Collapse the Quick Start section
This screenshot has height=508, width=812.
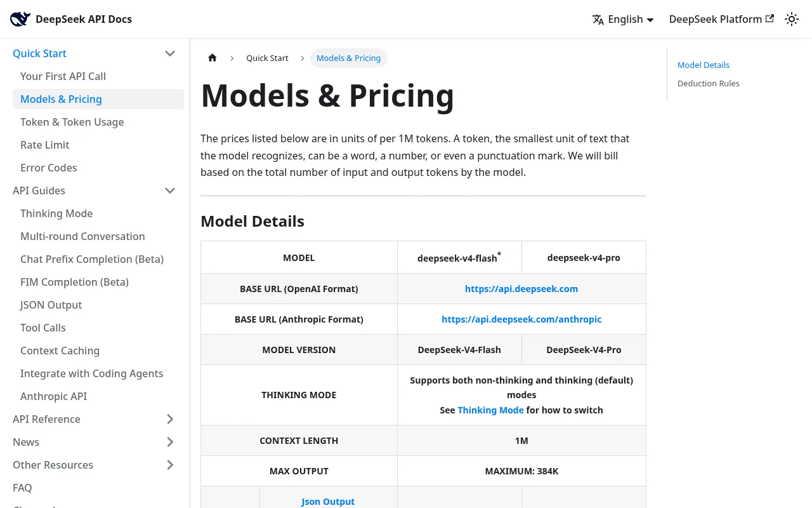(x=170, y=53)
